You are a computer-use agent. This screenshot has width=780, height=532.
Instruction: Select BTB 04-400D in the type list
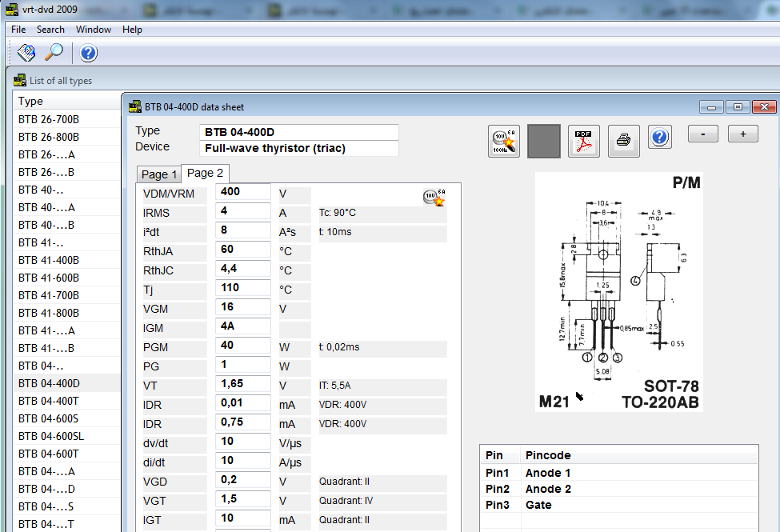(66, 383)
